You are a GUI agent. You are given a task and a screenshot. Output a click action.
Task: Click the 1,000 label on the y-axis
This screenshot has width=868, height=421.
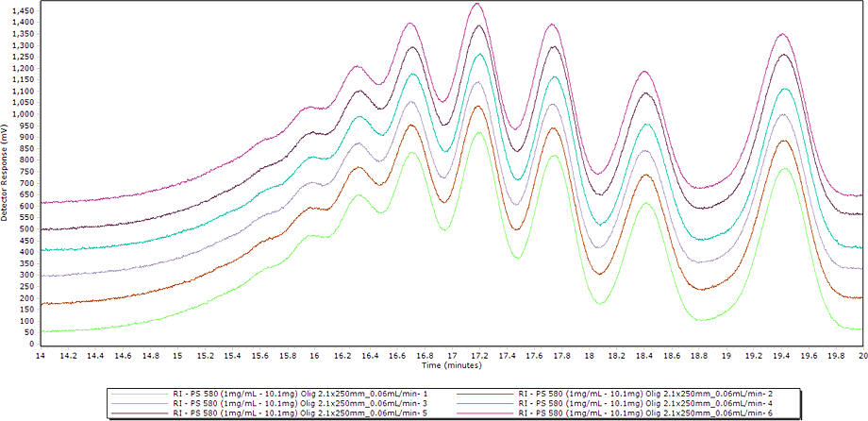pyautogui.click(x=22, y=114)
